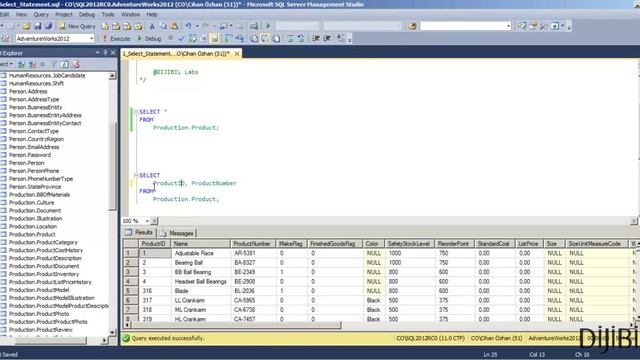The height and width of the screenshot is (360, 640).
Task: Click the Cancel Executing Query stop icon
Action: click(171, 39)
